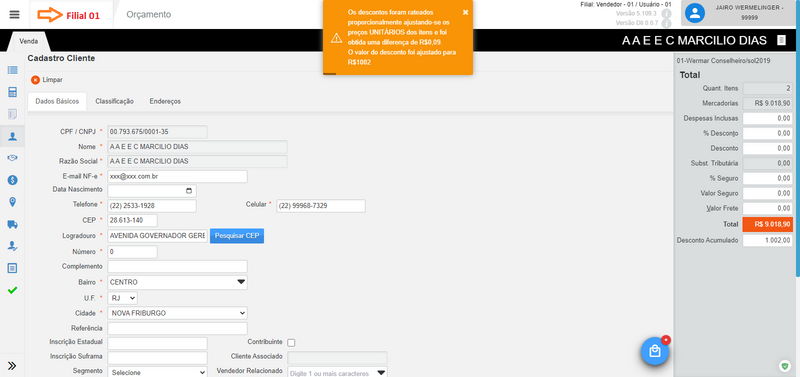Select the customer person sidebar icon

[x=13, y=136]
